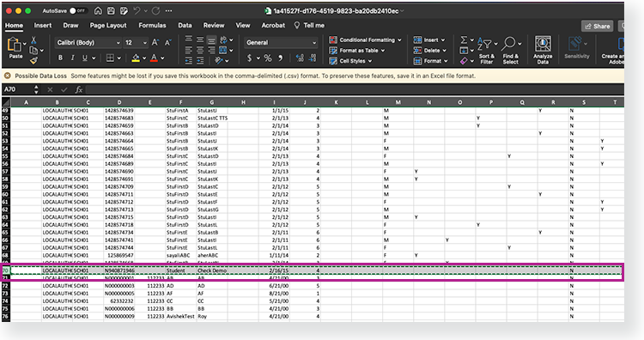Toggle Bold formatting
The height and width of the screenshot is (340, 644).
click(60, 58)
